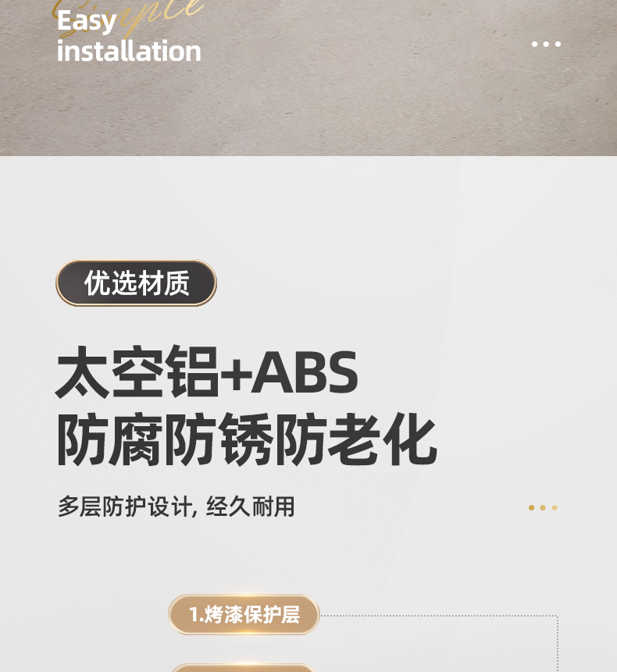Click the 太空铝 headline text
Viewport: 617px width, 672px height.
(137, 372)
